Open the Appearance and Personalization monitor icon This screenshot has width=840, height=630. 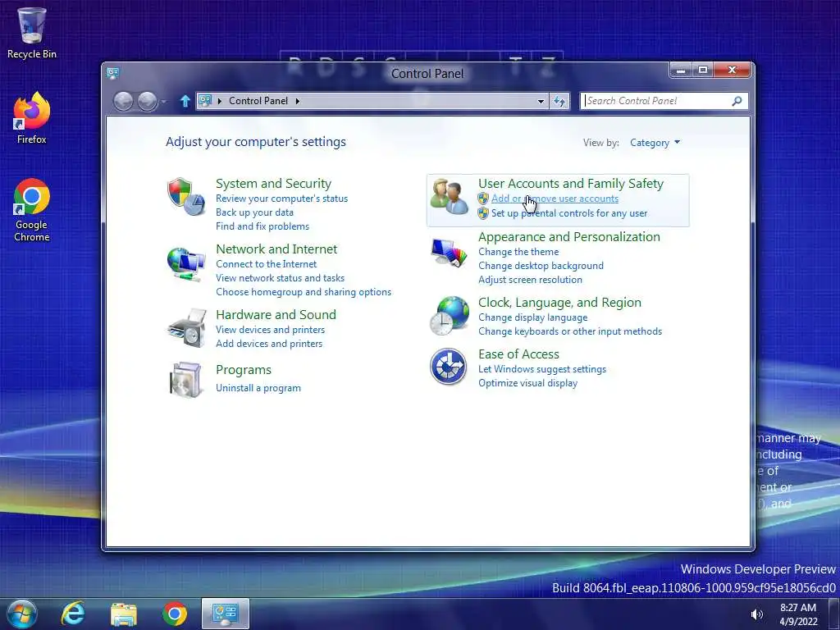(x=449, y=253)
